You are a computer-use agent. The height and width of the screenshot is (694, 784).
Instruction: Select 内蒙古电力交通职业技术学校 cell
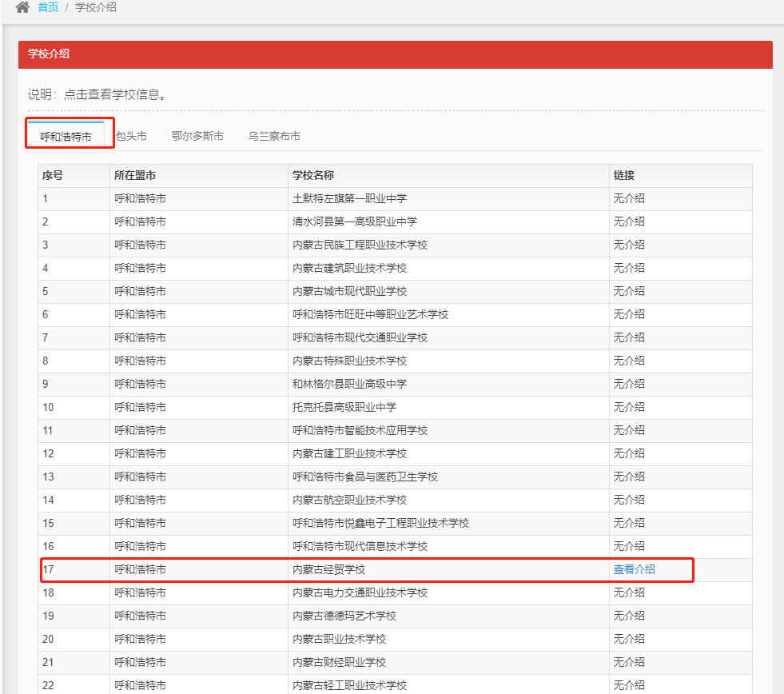(448, 593)
